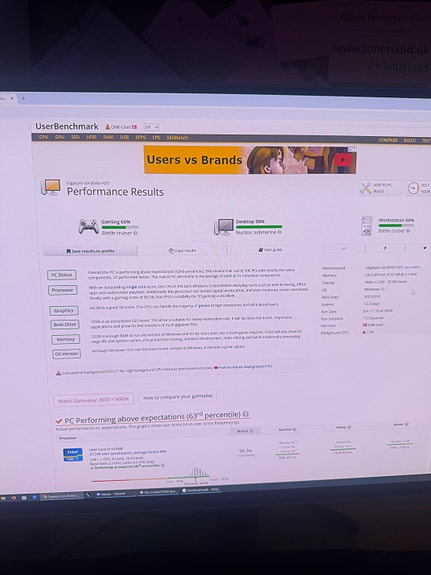Open the GPU menu in navigation bar
431x575 pixels.
[x=59, y=137]
